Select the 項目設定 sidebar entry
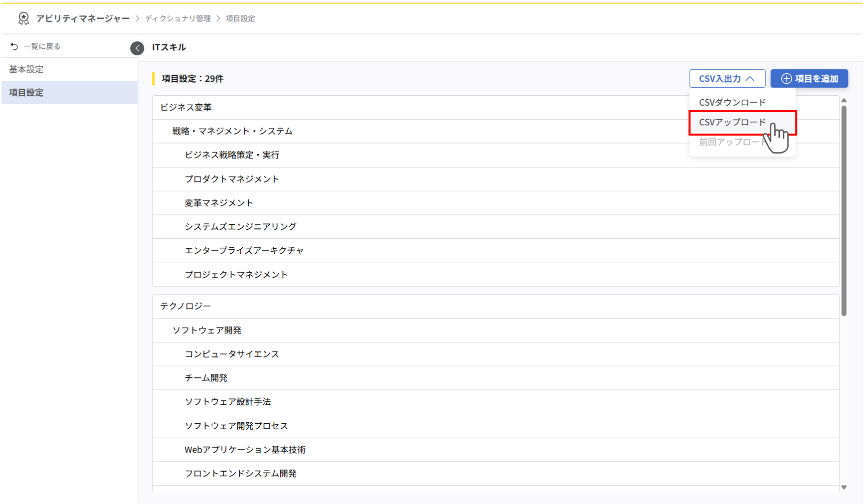Screen dimensions: 864x504 point(25,92)
